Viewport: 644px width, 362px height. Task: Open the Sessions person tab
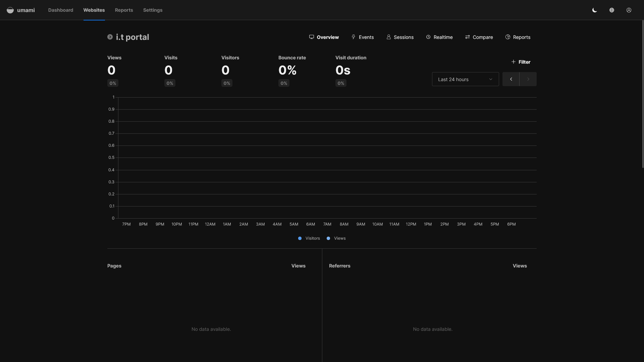click(x=400, y=37)
